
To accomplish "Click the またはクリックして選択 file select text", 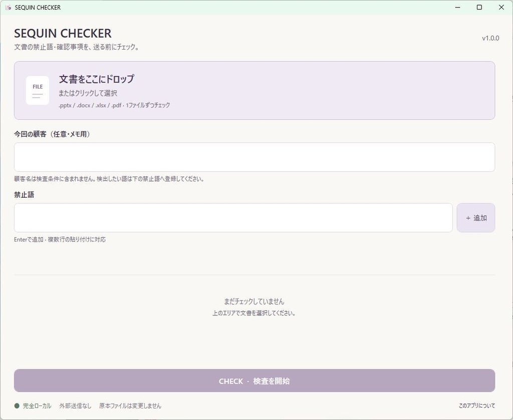I will click(x=88, y=93).
